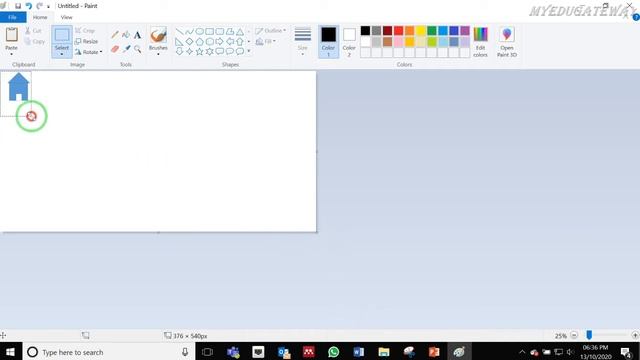This screenshot has width=640, height=360.
Task: Click the taskbar search box
Action: click(109, 352)
